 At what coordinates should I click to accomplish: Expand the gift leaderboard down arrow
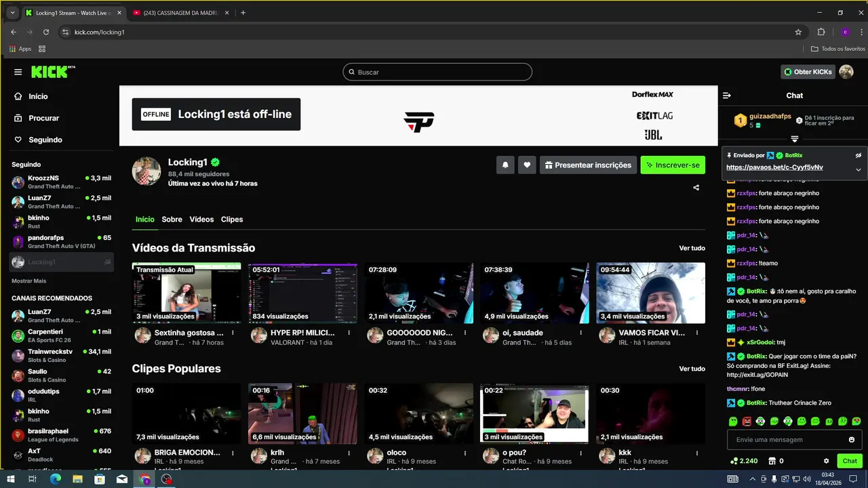click(795, 139)
